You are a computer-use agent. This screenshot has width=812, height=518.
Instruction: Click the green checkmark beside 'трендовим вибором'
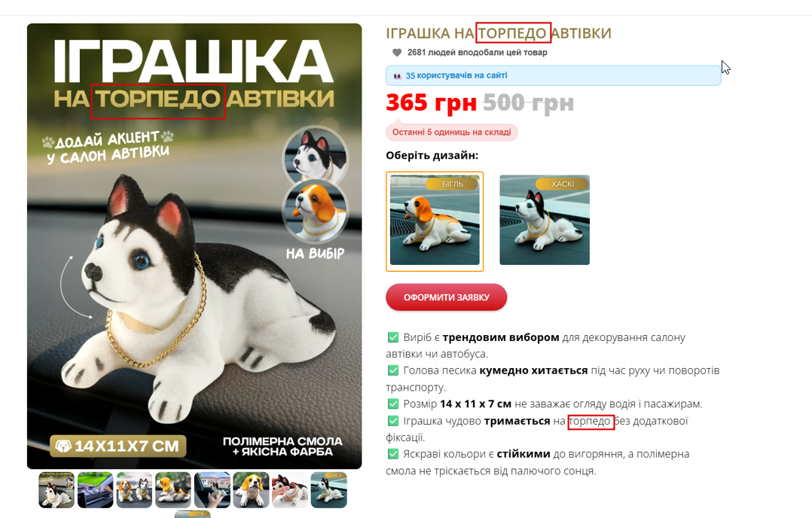point(393,337)
